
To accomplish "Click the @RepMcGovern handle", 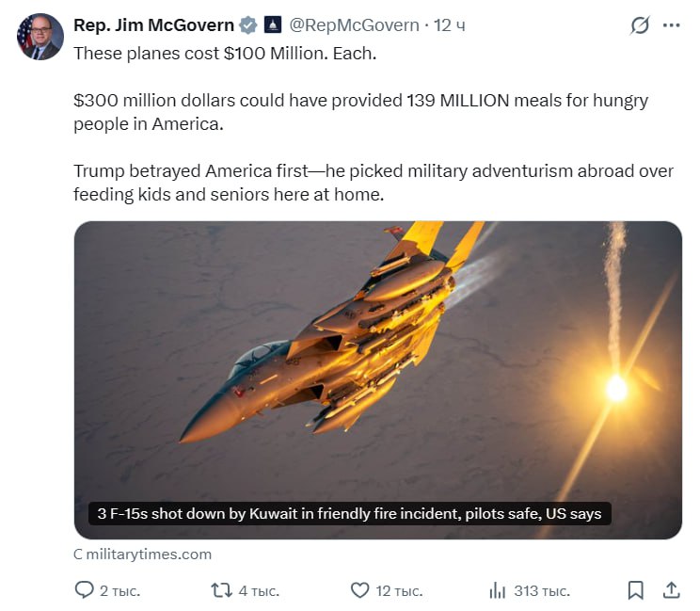I will point(354,25).
